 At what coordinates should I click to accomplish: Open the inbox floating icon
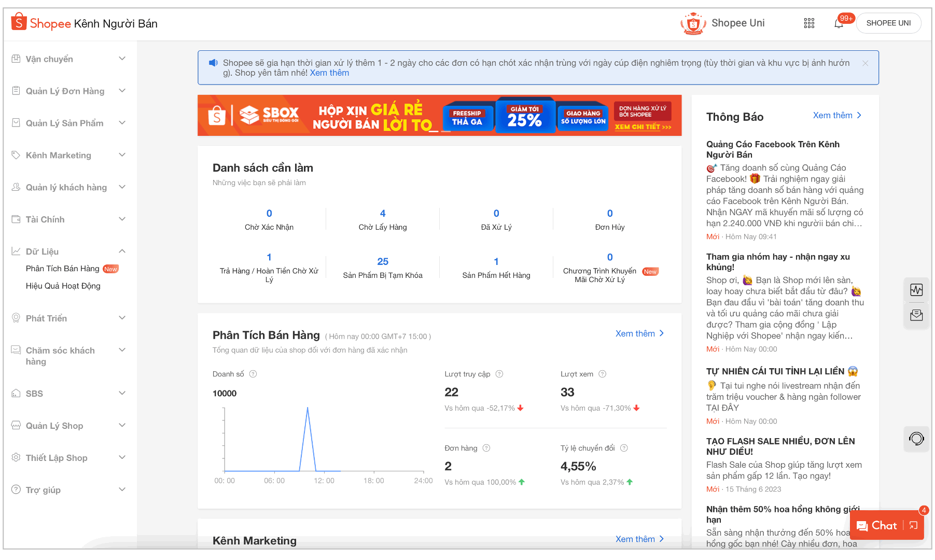coord(916,315)
